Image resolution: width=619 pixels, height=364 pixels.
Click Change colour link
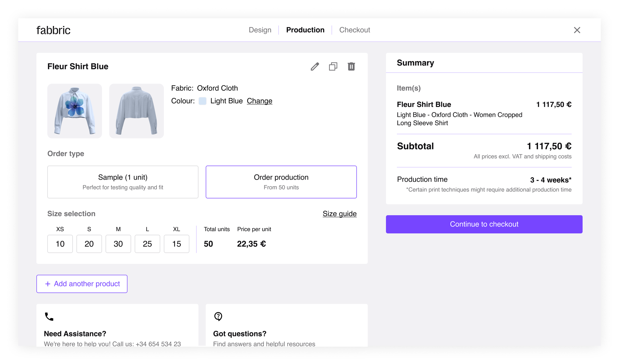coord(259,101)
